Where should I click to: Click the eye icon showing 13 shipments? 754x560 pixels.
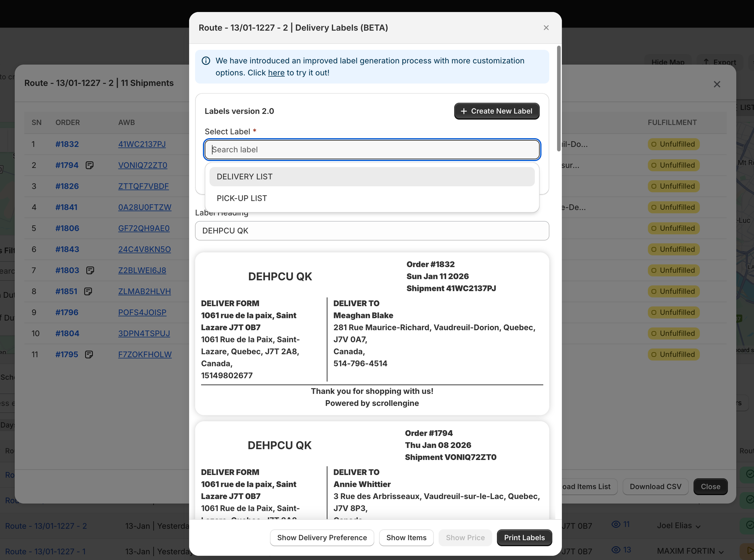click(x=616, y=550)
